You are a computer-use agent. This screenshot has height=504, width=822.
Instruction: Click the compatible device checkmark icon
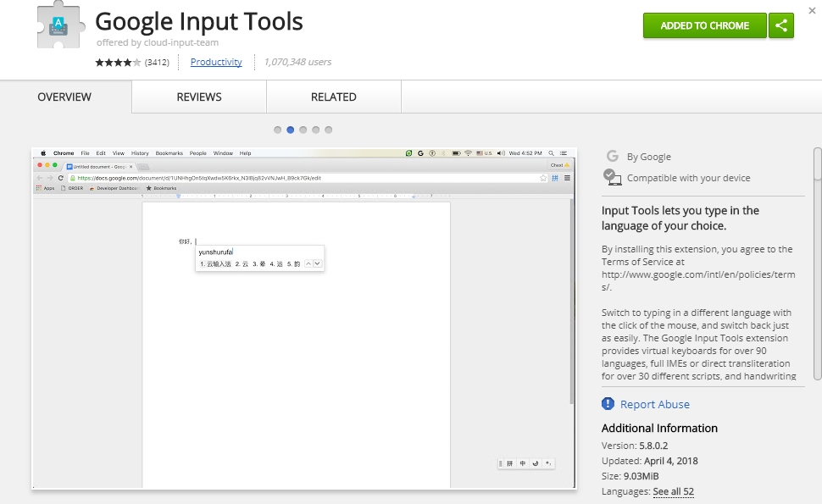tap(612, 177)
